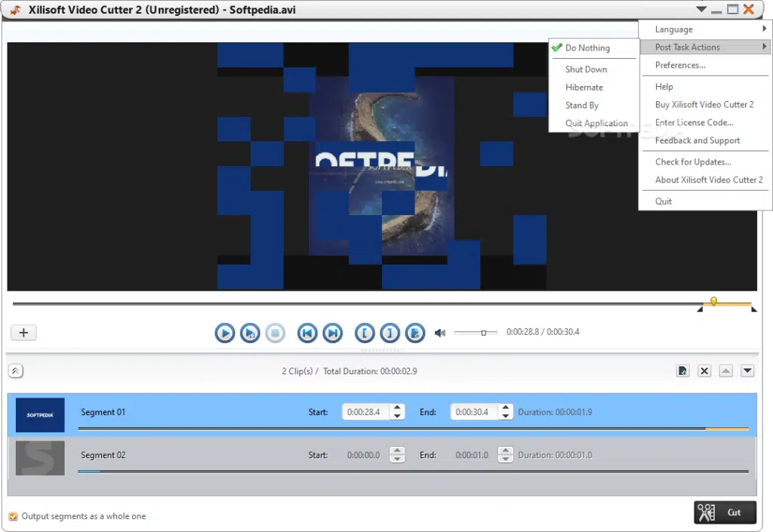The height and width of the screenshot is (532, 773).
Task: Click the Stop playback button
Action: (x=275, y=334)
